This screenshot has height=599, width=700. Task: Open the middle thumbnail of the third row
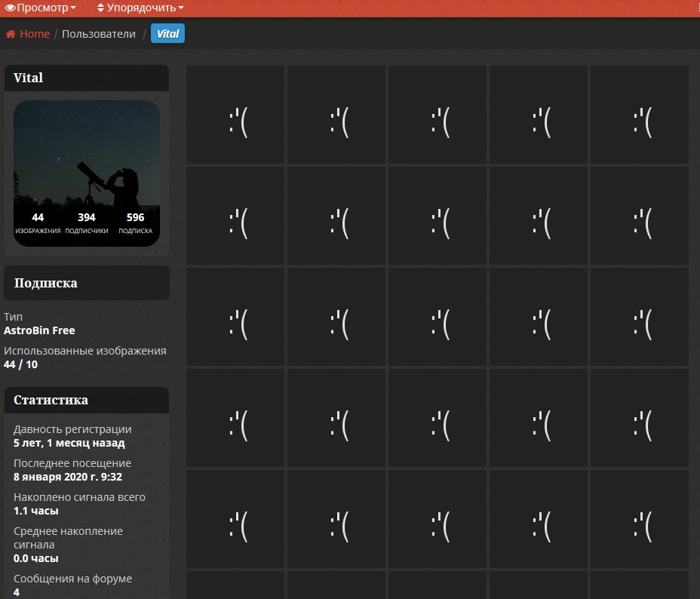click(437, 317)
